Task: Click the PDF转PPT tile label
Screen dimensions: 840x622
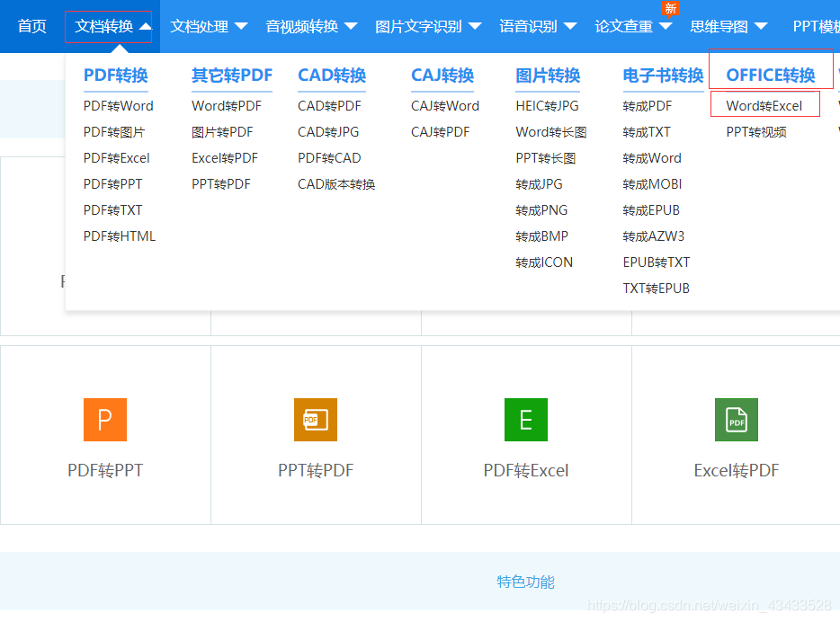Action: pyautogui.click(x=105, y=470)
